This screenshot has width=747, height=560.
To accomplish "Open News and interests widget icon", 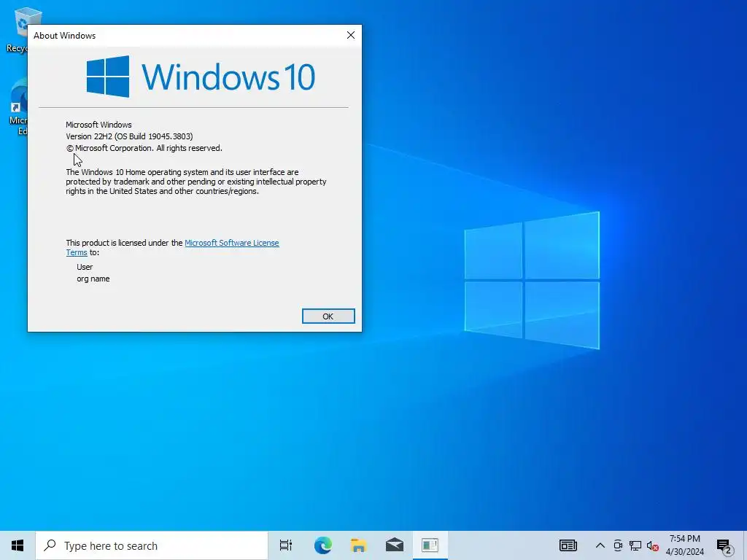I will 568,545.
